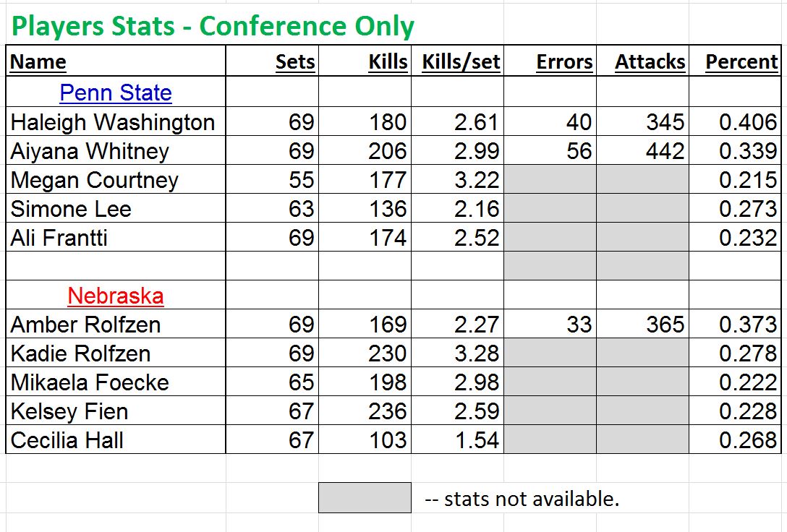Image resolution: width=787 pixels, height=532 pixels.
Task: Select the Kills/set header cell
Action: pos(457,61)
